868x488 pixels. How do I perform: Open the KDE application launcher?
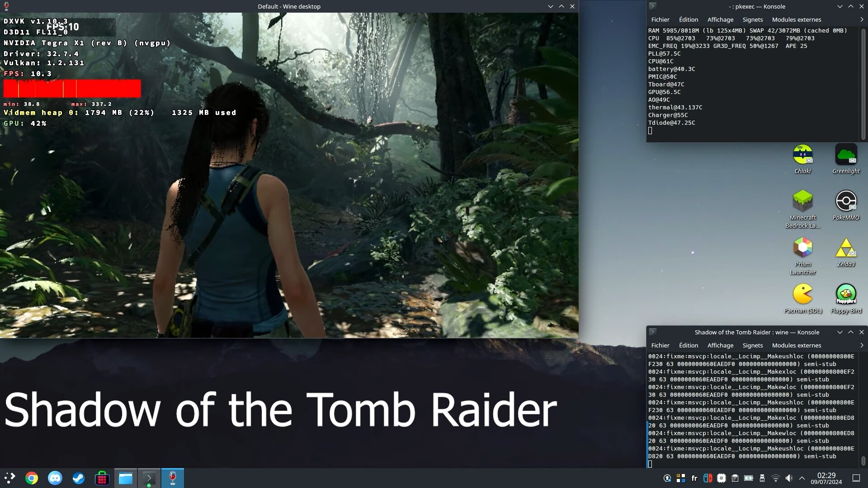pyautogui.click(x=9, y=478)
